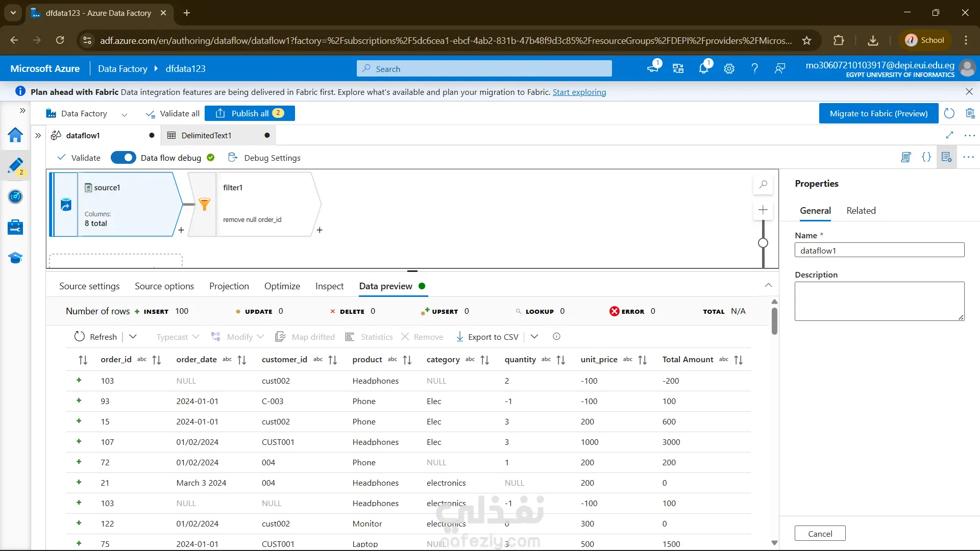Open the Learning Center graduation cap icon
Viewport: 980px width, 551px height.
coord(15,258)
